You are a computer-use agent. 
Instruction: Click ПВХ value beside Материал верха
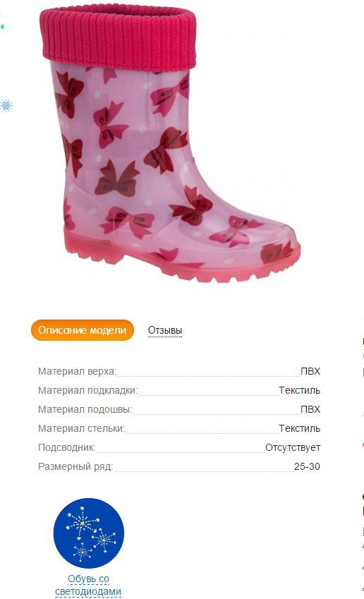click(310, 371)
